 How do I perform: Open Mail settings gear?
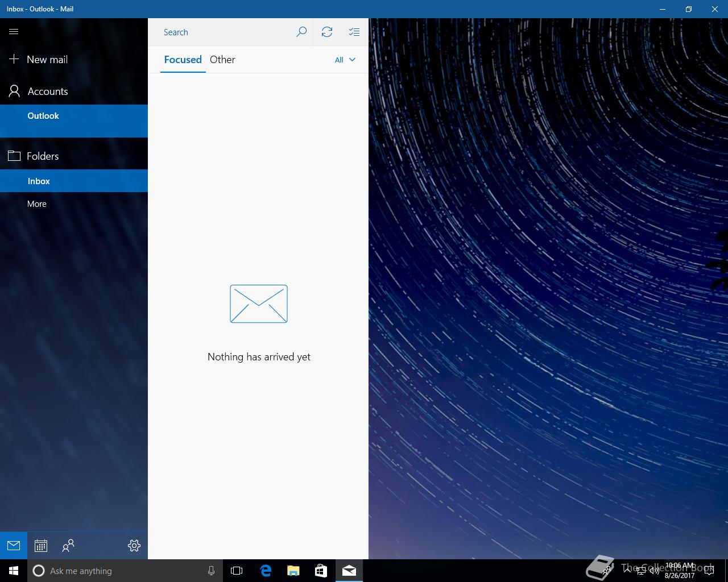tap(134, 546)
